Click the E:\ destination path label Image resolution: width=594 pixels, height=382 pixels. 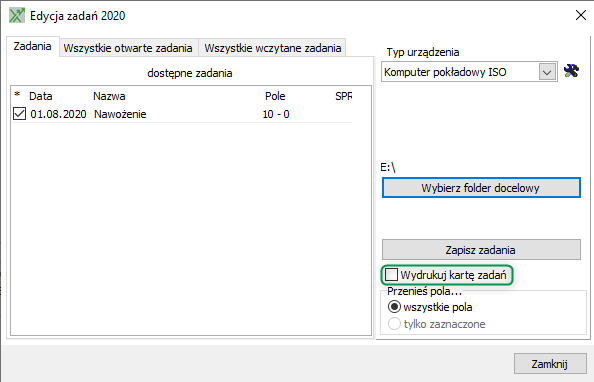(388, 167)
